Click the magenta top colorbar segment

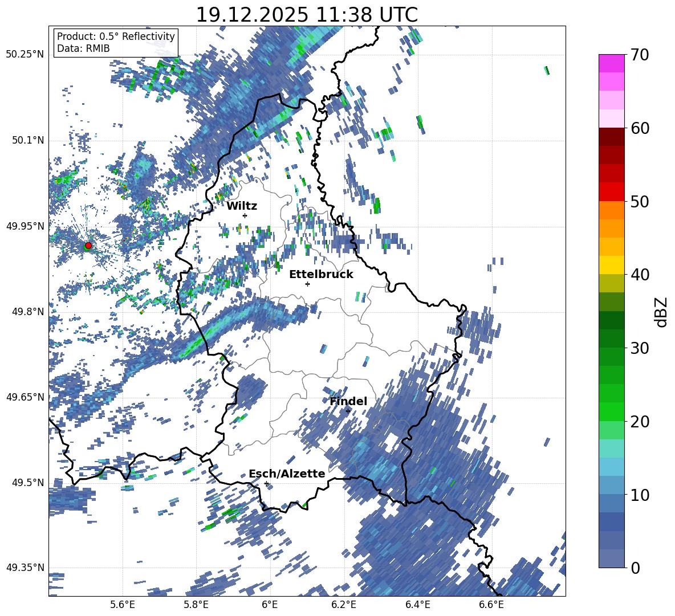pyautogui.click(x=611, y=63)
